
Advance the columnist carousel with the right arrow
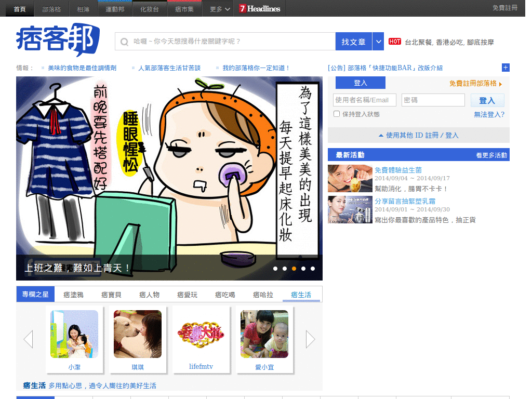click(310, 339)
